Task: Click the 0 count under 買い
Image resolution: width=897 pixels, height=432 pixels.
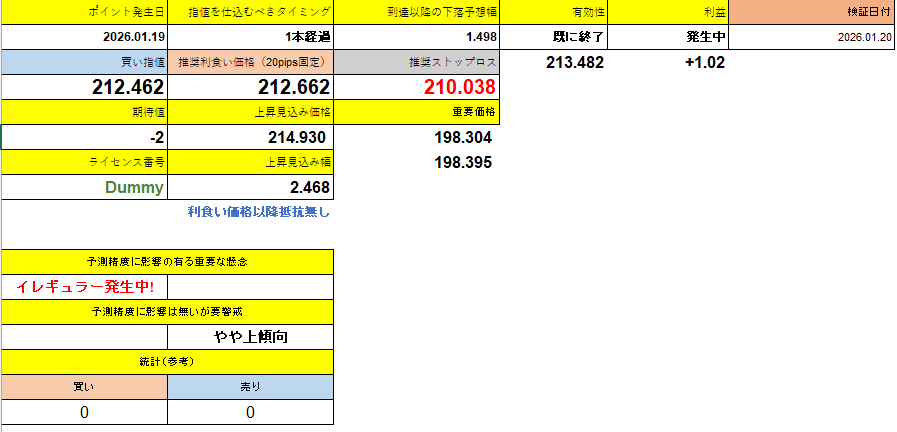Action: [x=85, y=412]
